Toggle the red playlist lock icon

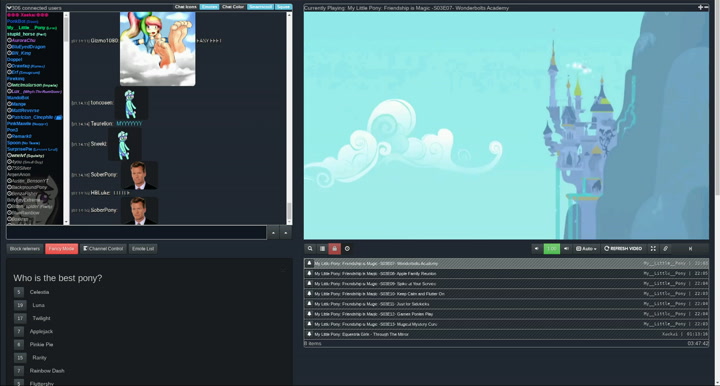(335, 249)
